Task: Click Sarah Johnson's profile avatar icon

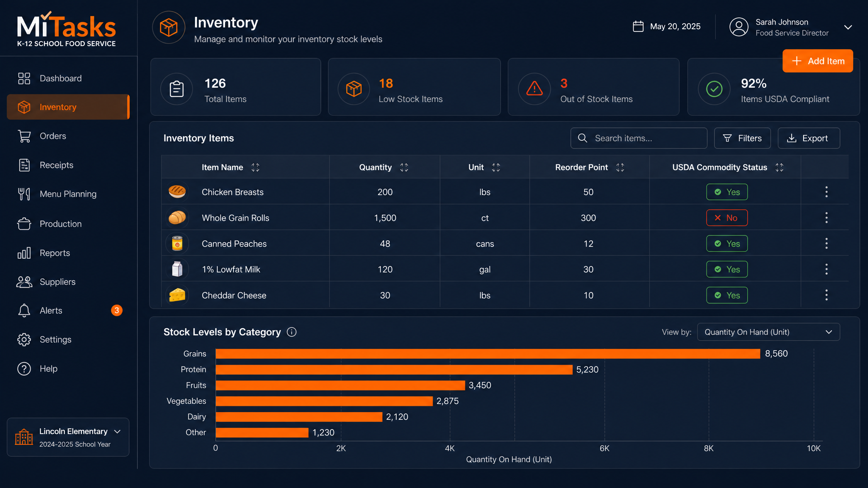Action: click(x=739, y=27)
